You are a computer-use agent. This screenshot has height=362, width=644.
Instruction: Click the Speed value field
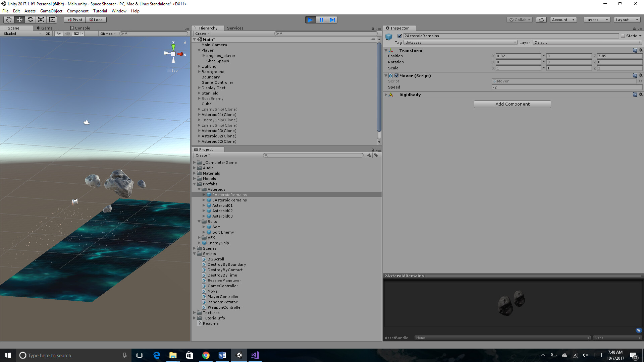coord(566,87)
